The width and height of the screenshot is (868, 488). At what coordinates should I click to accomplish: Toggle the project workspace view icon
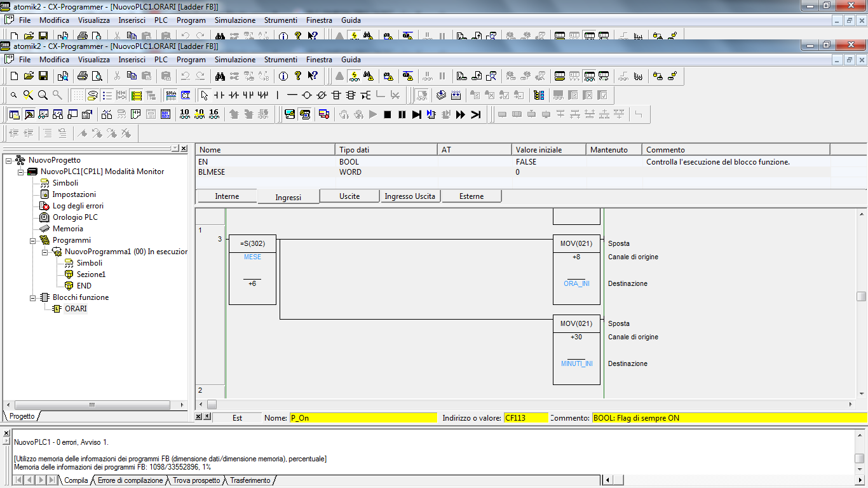tap(14, 114)
